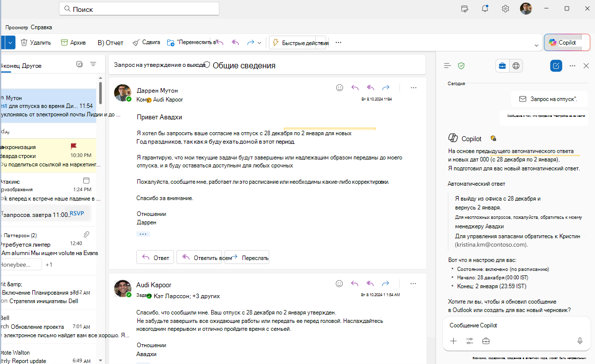
Task: Click the kristina.km@contoso.com email link
Action: (x=491, y=245)
